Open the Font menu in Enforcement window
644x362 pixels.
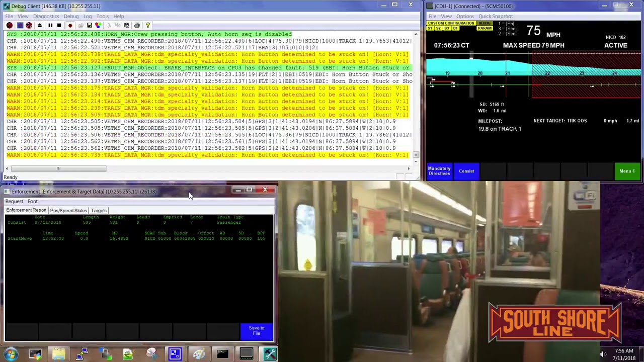pyautogui.click(x=33, y=201)
